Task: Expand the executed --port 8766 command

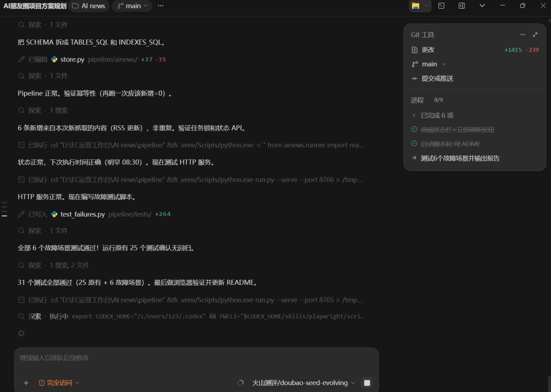Action: (x=190, y=180)
